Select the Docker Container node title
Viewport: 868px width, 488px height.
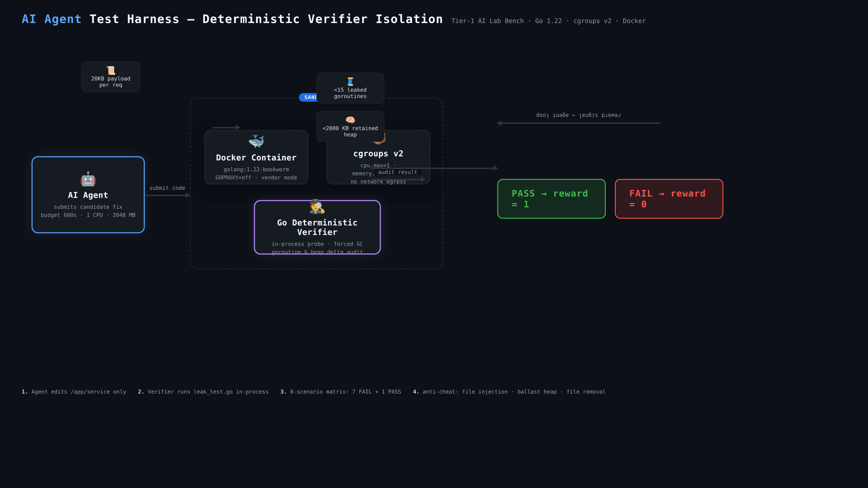click(256, 158)
